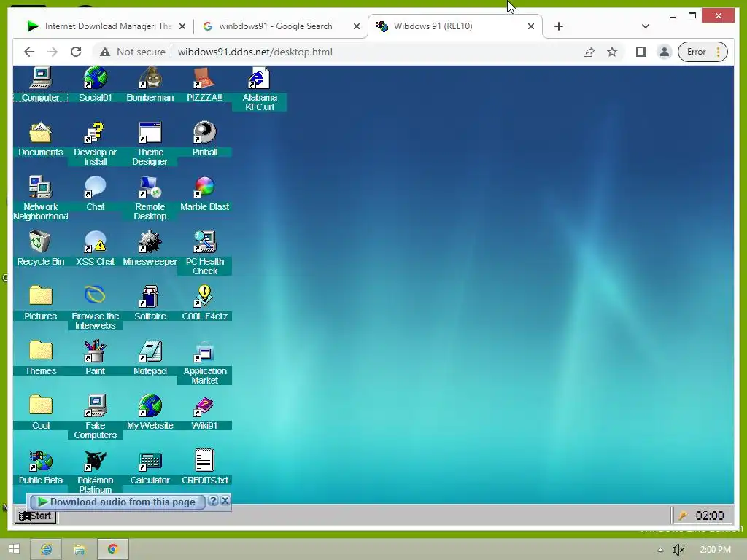Open the XSS Chat icon
Screen dimensions: 747x560
[96, 249]
